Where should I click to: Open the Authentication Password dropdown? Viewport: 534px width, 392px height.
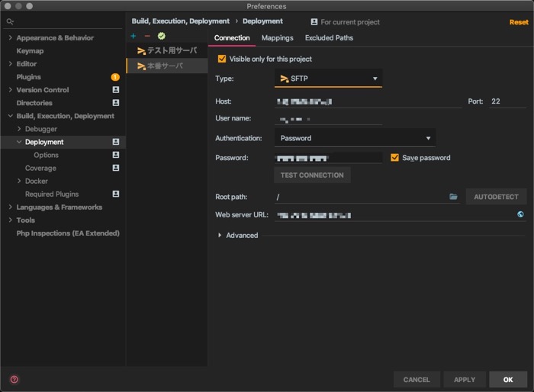[355, 138]
